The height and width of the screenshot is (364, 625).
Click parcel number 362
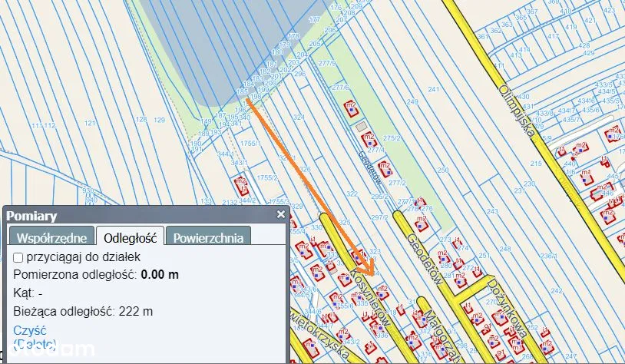[496, 30]
